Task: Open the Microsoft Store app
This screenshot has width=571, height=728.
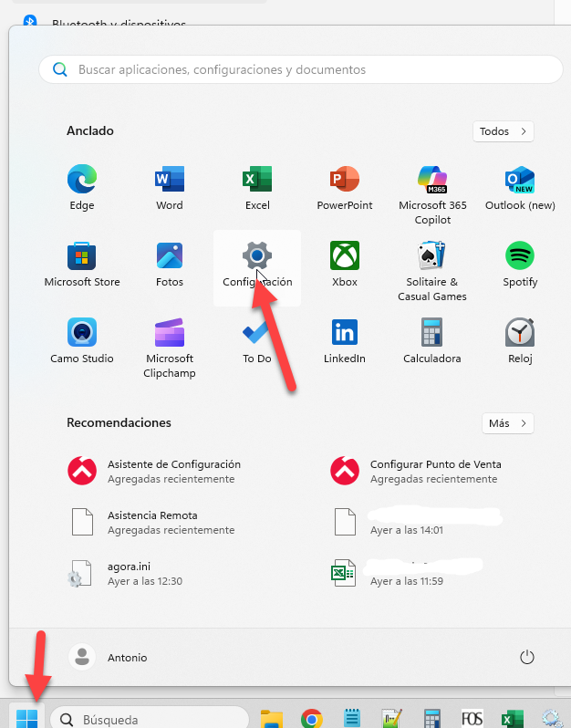Action: pos(82,265)
